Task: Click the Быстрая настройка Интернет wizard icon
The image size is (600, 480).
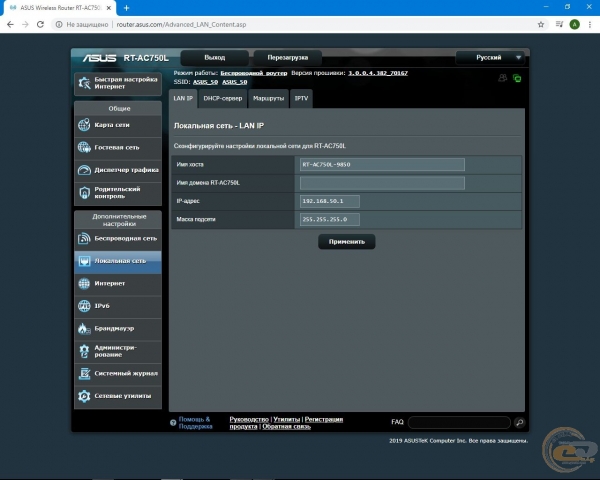Action: pos(85,85)
